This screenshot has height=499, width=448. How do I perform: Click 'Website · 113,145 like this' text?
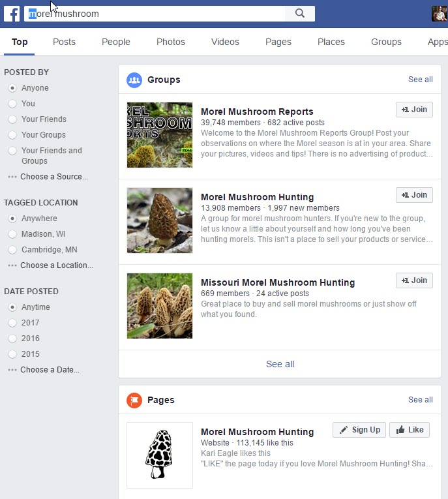tap(247, 443)
